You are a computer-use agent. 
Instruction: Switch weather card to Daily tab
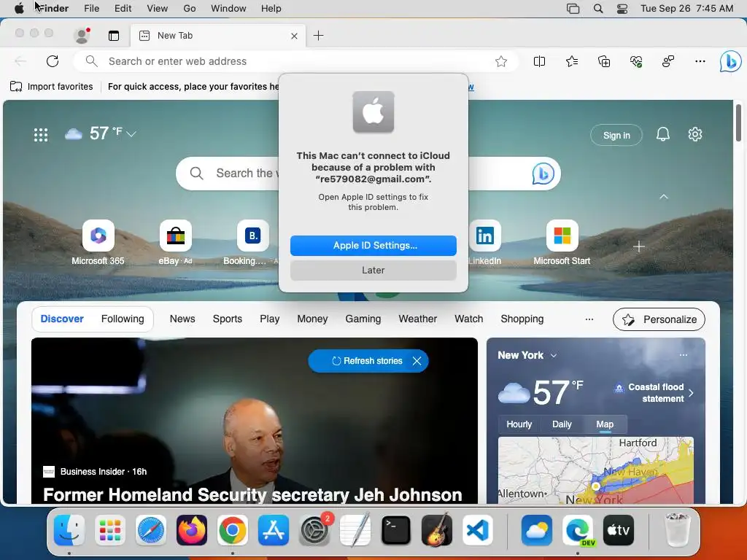[562, 424]
